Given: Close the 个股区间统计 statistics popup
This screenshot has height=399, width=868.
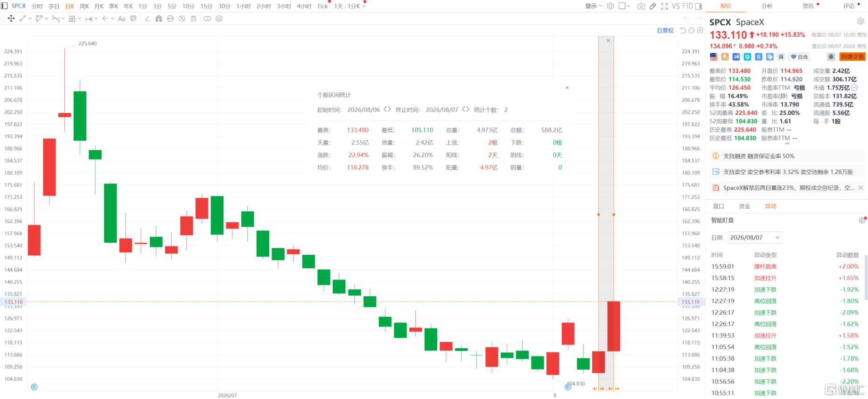Looking at the screenshot, I should pos(567,88).
